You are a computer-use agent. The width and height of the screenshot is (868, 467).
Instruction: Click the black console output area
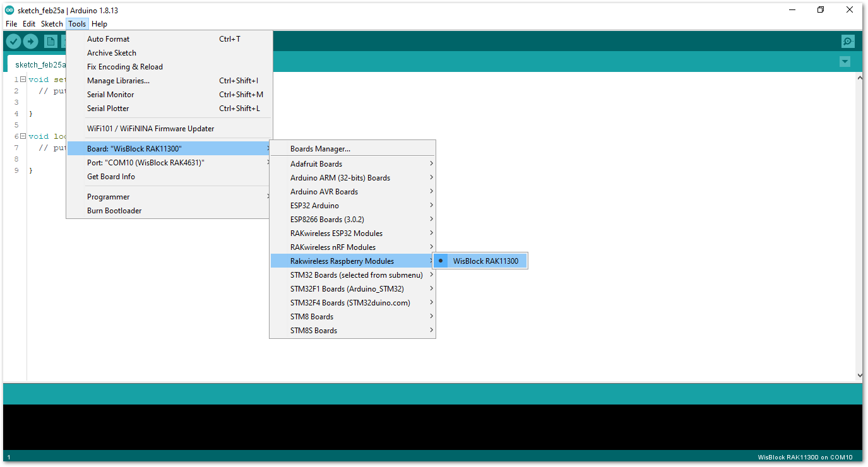click(432, 427)
